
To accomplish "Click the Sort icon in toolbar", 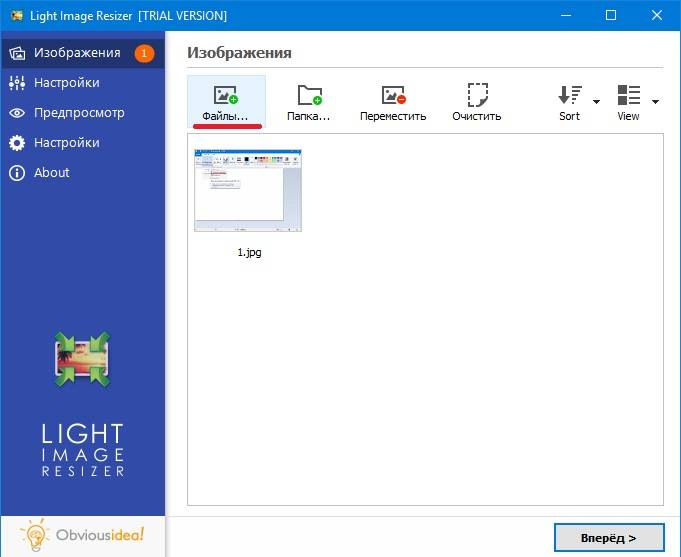I will pos(569,96).
